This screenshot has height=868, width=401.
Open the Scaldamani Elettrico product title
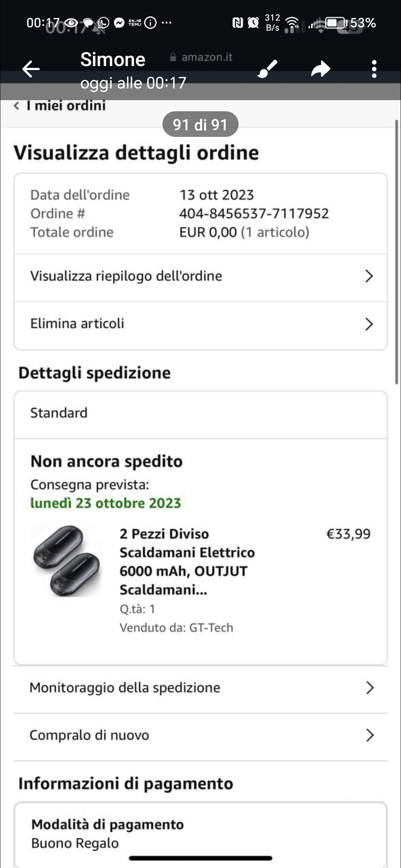tap(187, 561)
